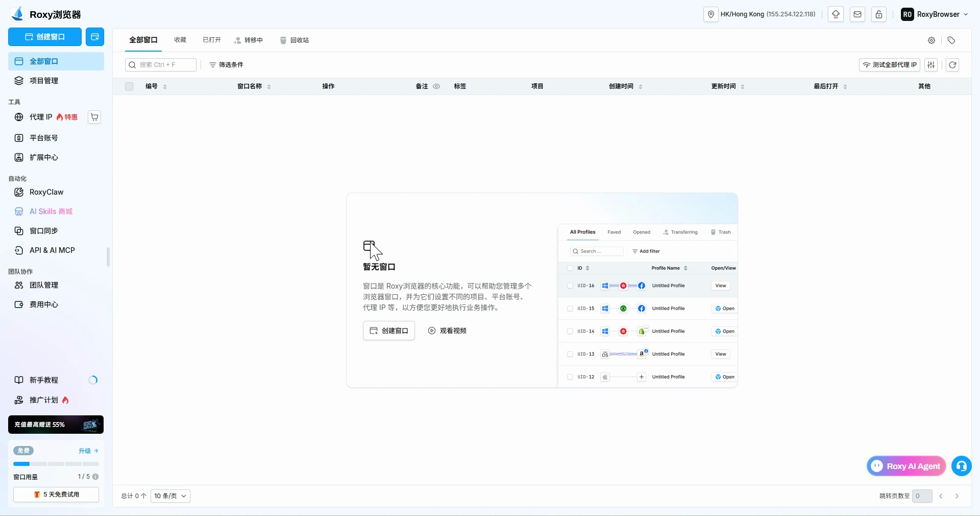
Task: Click the customer support headset icon
Action: (x=962, y=466)
